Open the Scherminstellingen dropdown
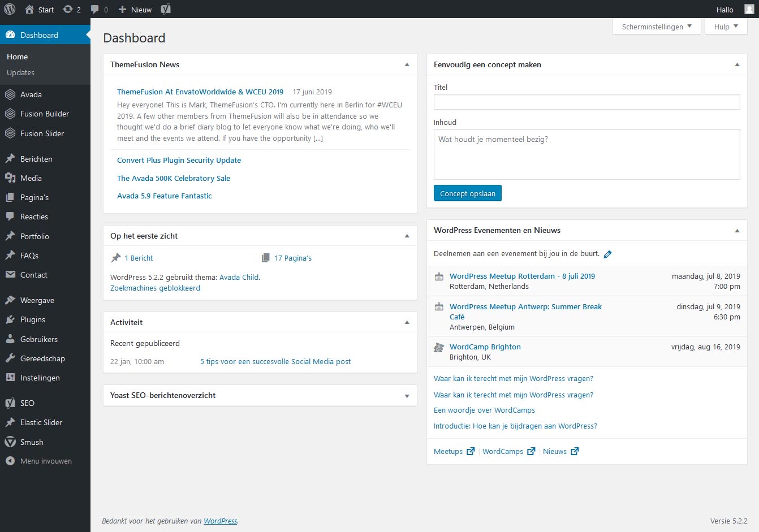The height and width of the screenshot is (532, 759). (657, 27)
